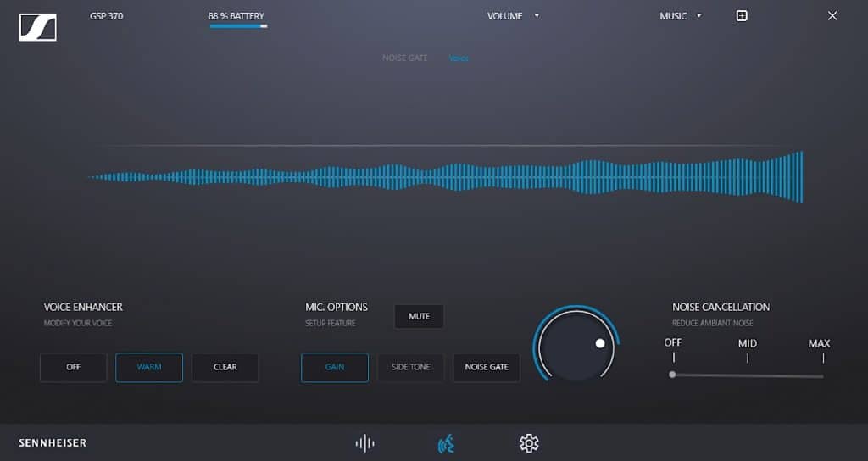This screenshot has width=868, height=461.
Task: Show the NOISE GATE waveform legend
Action: click(404, 58)
